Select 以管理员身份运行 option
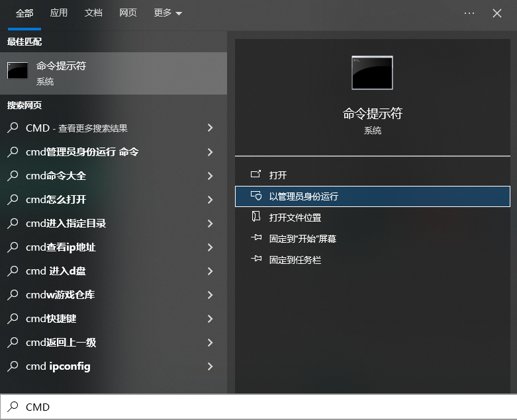Screen dimensions: 517x420 click(x=304, y=196)
